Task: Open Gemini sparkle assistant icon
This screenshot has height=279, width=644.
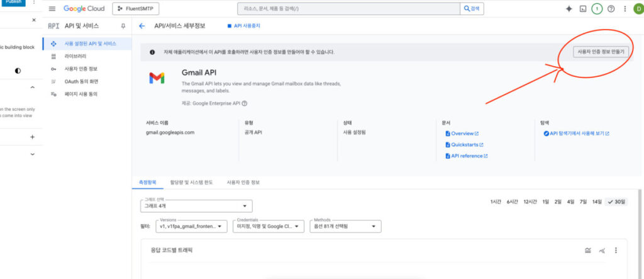Action: [x=569, y=9]
